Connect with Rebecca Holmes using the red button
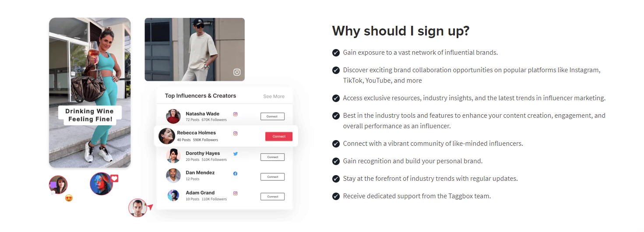 click(x=279, y=137)
